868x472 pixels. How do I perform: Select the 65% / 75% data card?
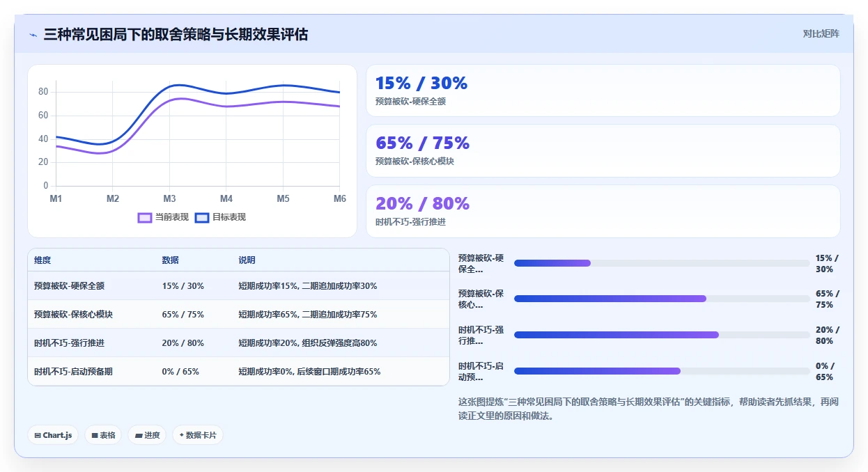pos(603,150)
